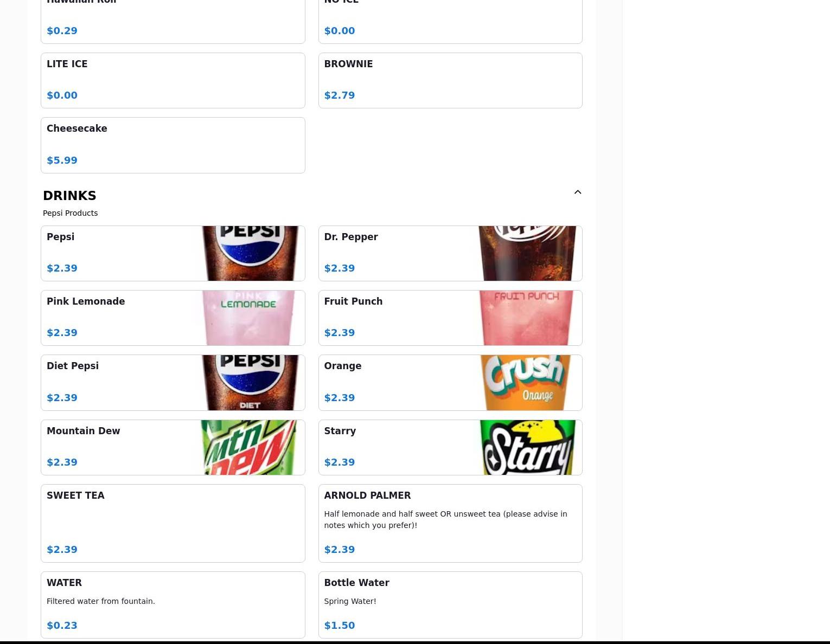Choose the Bottle Water item
The width and height of the screenshot is (830, 644).
[x=450, y=605]
